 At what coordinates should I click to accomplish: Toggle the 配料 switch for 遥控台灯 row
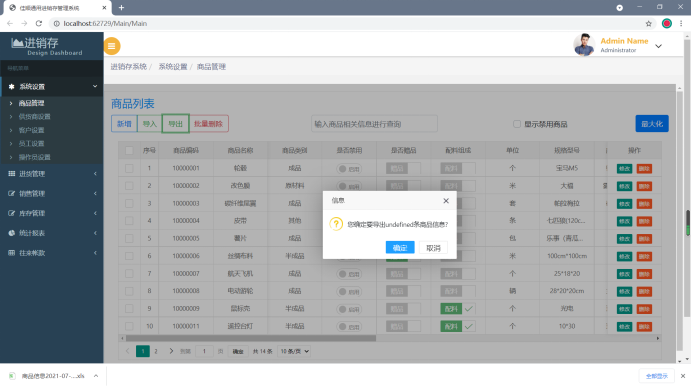pyautogui.click(x=458, y=326)
